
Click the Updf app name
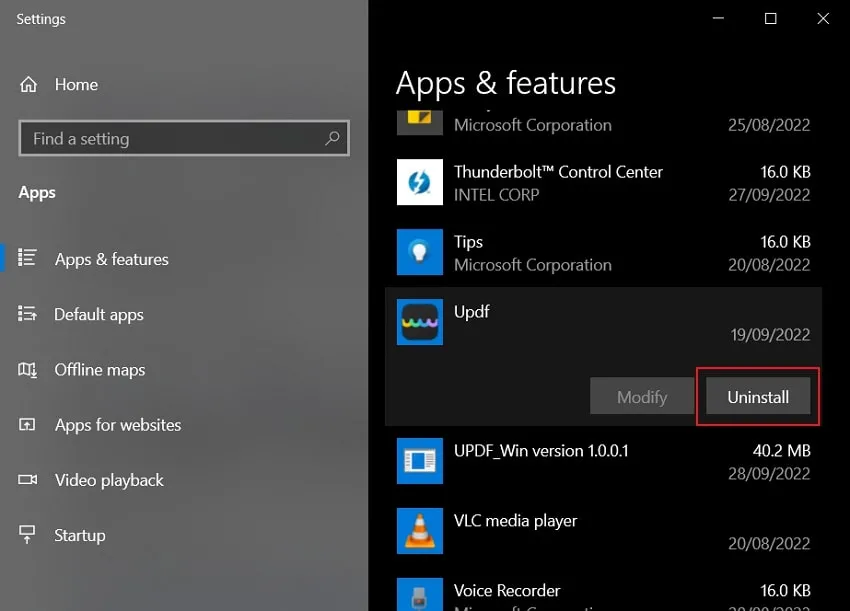point(471,312)
